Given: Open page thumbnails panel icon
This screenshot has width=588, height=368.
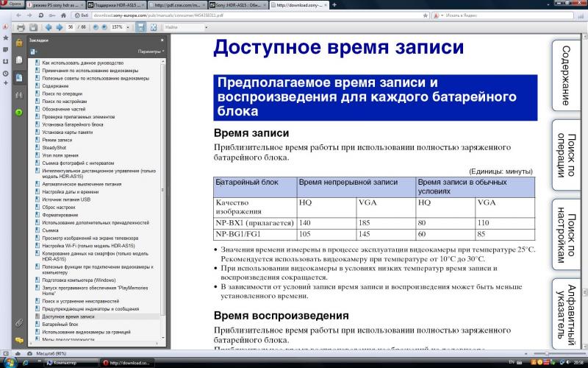Looking at the screenshot, I should click(x=19, y=60).
